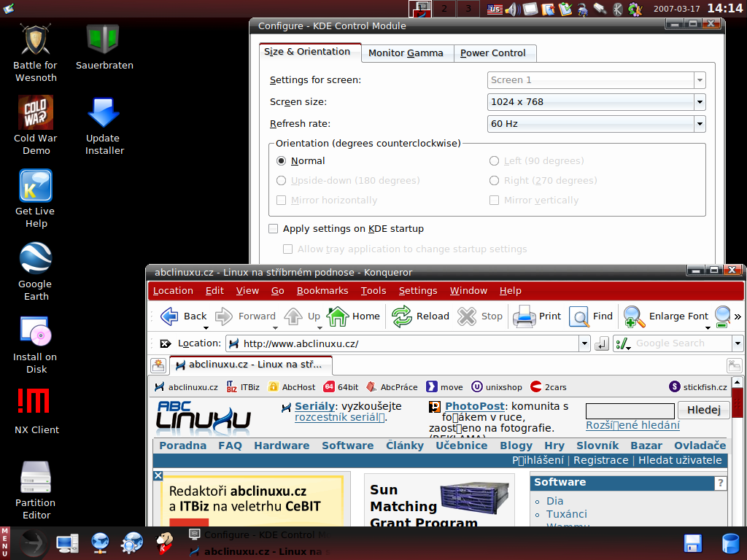Expand the Location URL history dropdown

pyautogui.click(x=584, y=343)
